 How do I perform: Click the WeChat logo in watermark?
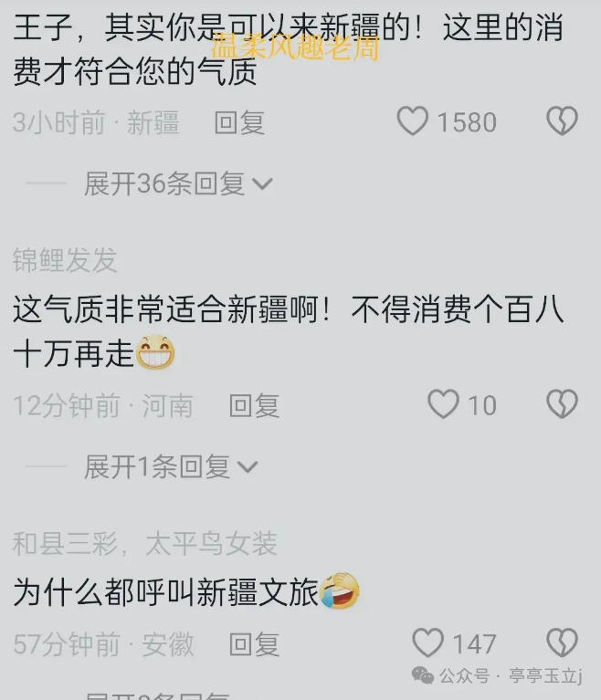pyautogui.click(x=422, y=675)
